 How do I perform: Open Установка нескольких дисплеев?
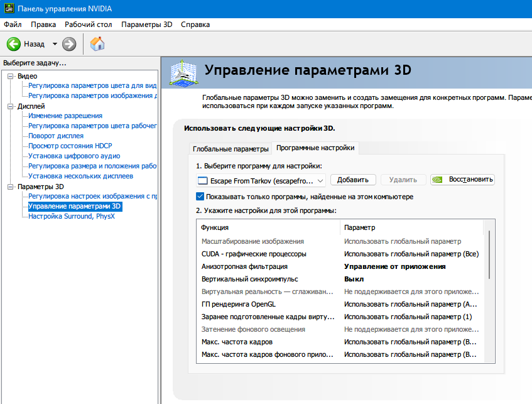click(80, 176)
